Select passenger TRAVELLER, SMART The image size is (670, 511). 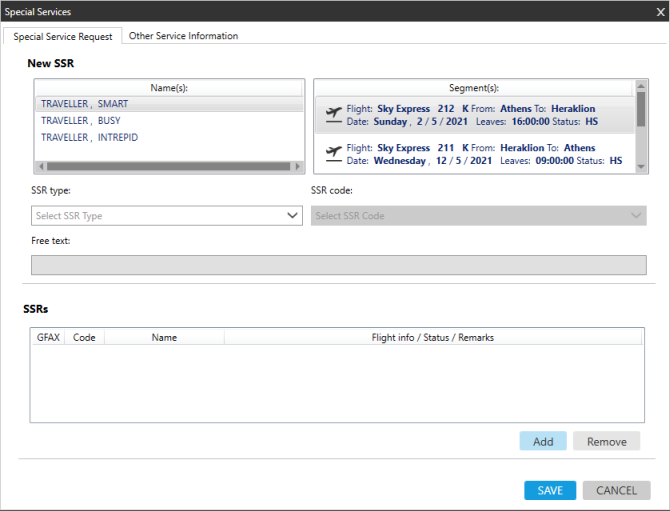click(x=84, y=104)
